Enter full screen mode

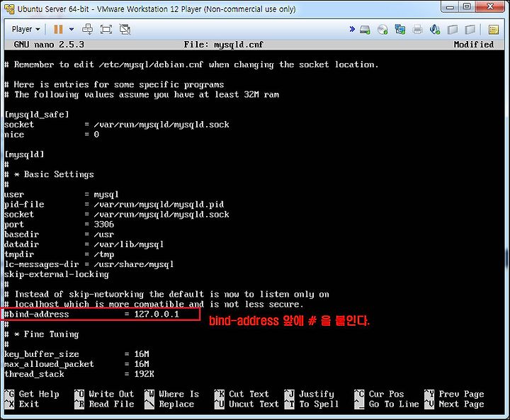click(106, 29)
